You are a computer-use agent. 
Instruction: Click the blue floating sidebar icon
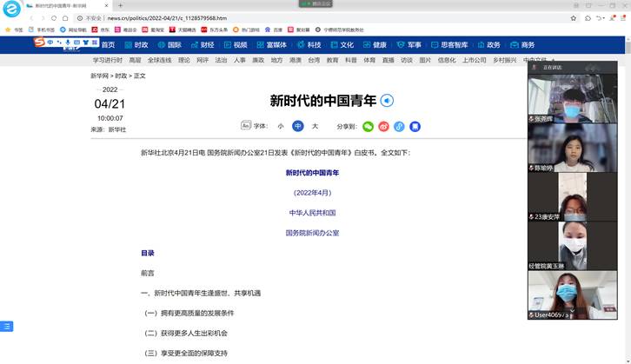point(7,326)
